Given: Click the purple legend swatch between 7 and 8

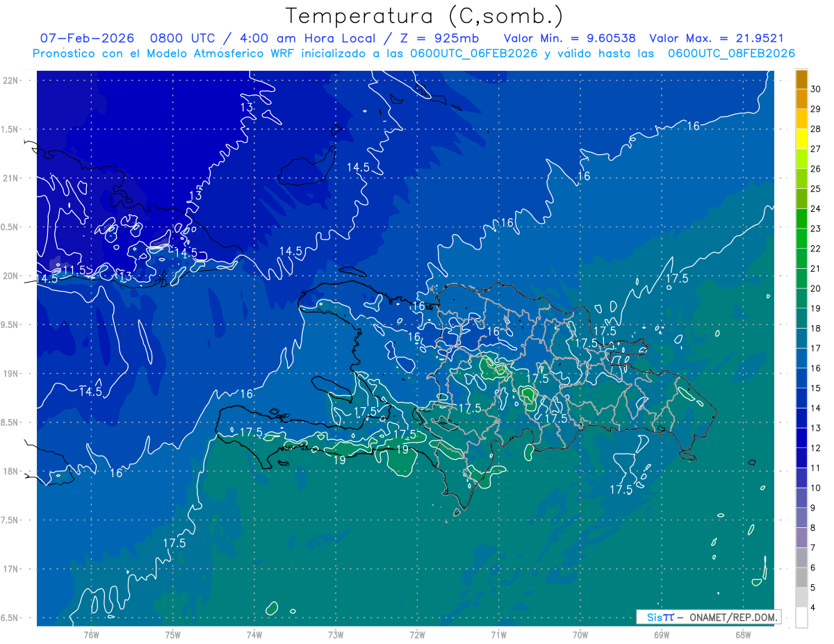Looking at the screenshot, I should pyautogui.click(x=801, y=538).
